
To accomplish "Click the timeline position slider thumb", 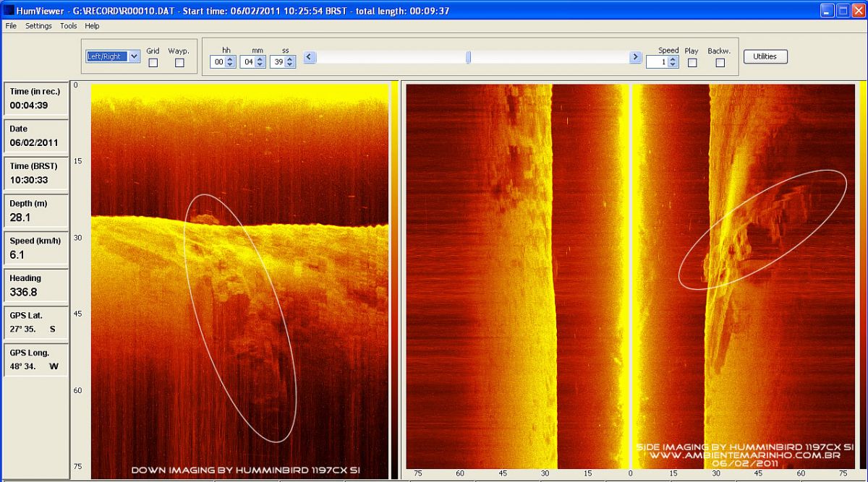I will click(x=469, y=57).
